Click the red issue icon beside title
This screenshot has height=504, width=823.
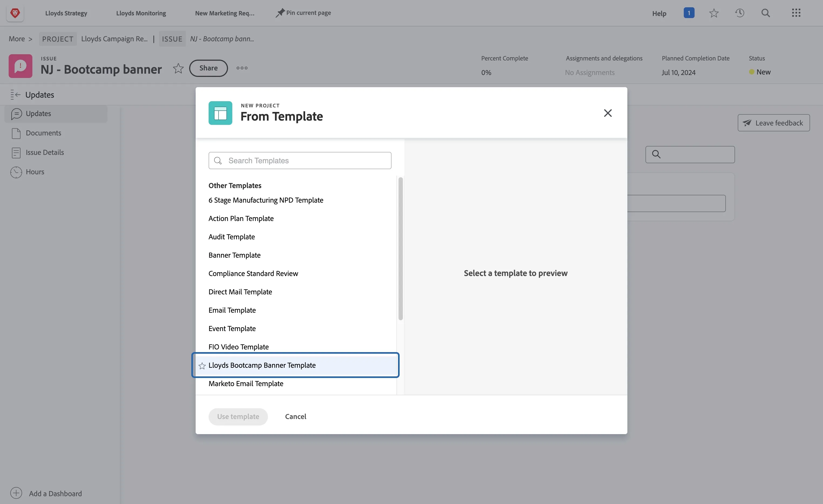(21, 66)
